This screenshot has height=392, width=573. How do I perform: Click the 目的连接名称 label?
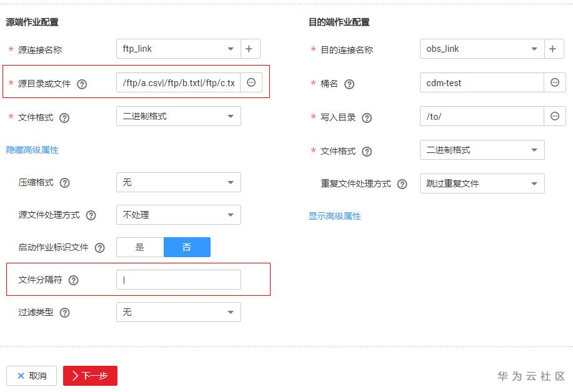(x=347, y=50)
